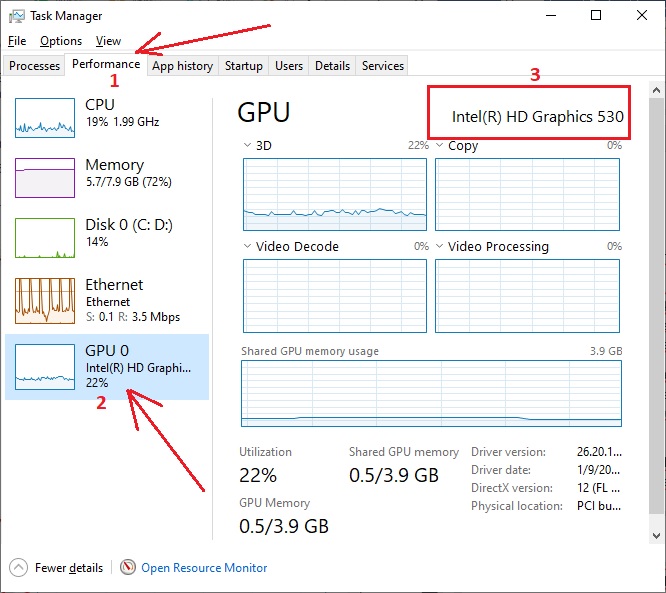Click the 3.9 GB memory graph maximum label
Image resolution: width=666 pixels, height=593 pixels.
[606, 351]
